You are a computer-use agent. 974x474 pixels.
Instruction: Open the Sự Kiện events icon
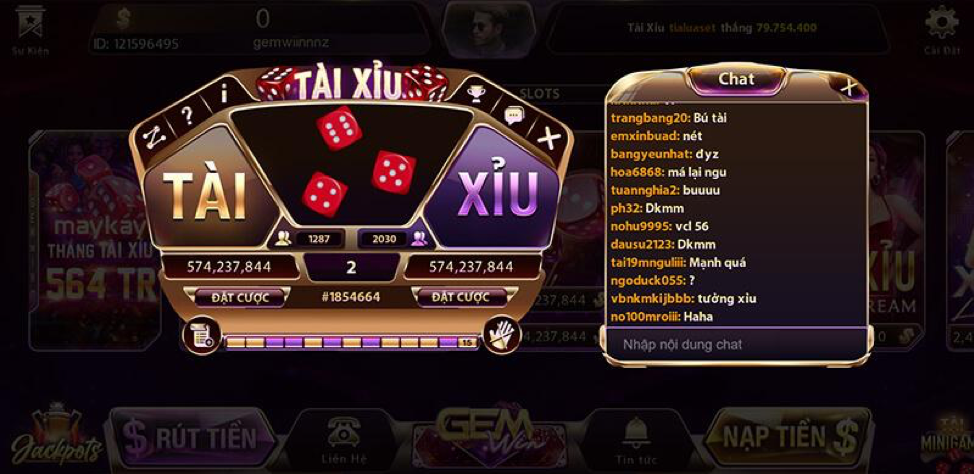tap(30, 29)
